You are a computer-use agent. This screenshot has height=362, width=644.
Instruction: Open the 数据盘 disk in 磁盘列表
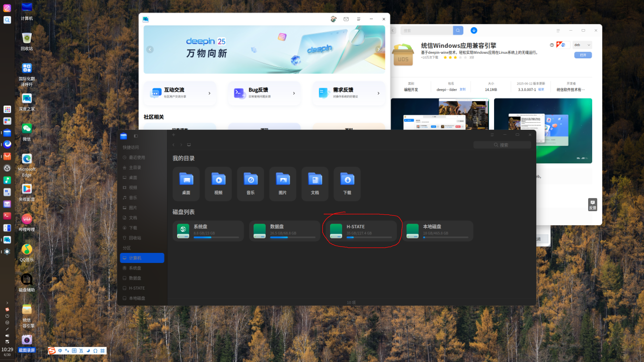(x=285, y=231)
